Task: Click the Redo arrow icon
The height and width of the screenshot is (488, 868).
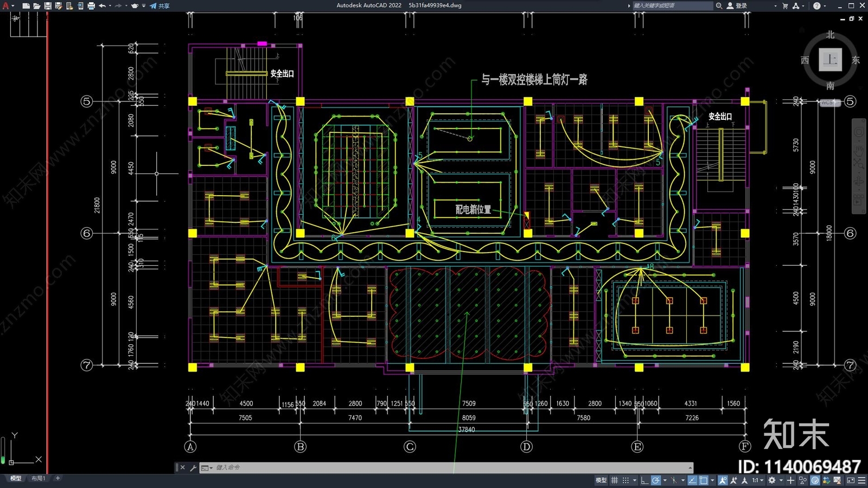Action: 118,5
